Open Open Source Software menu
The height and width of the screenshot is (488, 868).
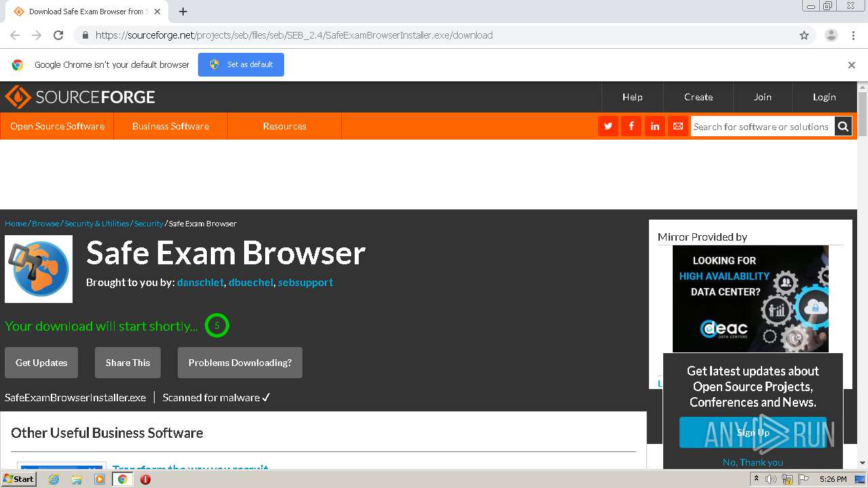click(58, 126)
